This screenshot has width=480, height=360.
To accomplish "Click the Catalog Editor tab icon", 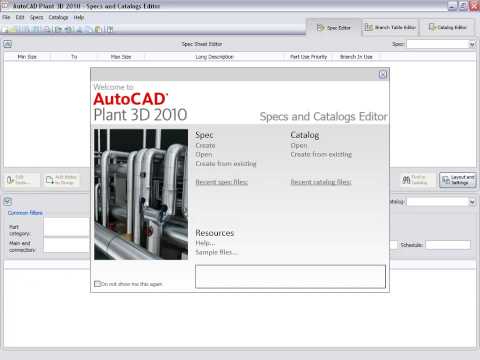I will coord(432,28).
